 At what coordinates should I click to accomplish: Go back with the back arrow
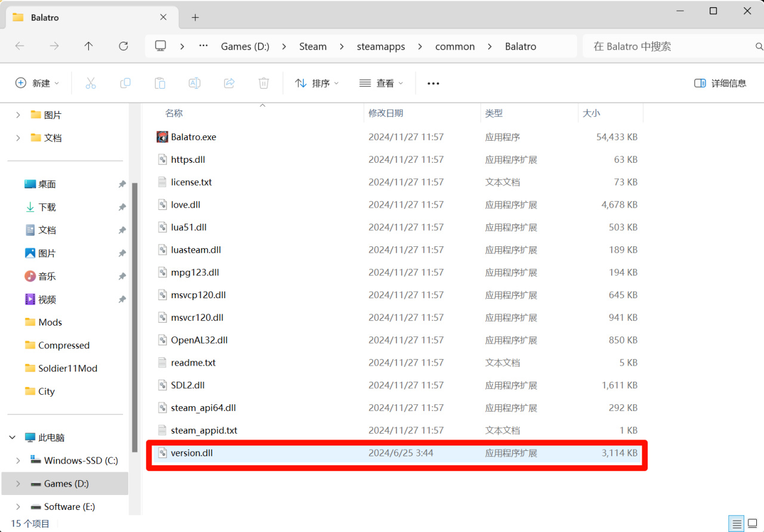tap(20, 46)
